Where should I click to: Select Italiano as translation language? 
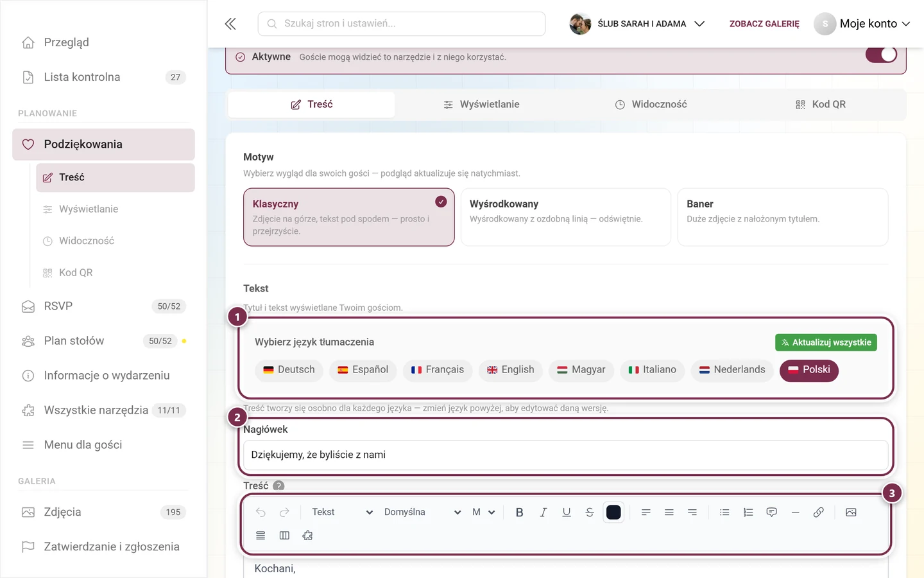point(652,370)
